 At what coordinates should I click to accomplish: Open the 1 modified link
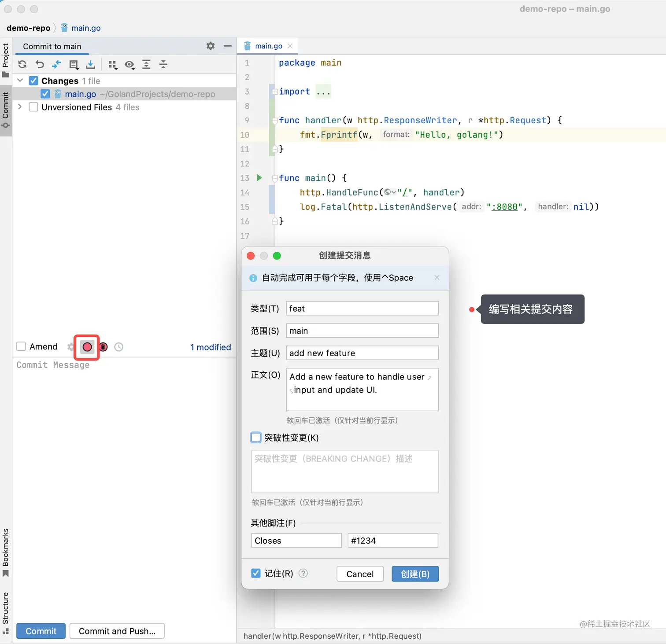pos(211,347)
